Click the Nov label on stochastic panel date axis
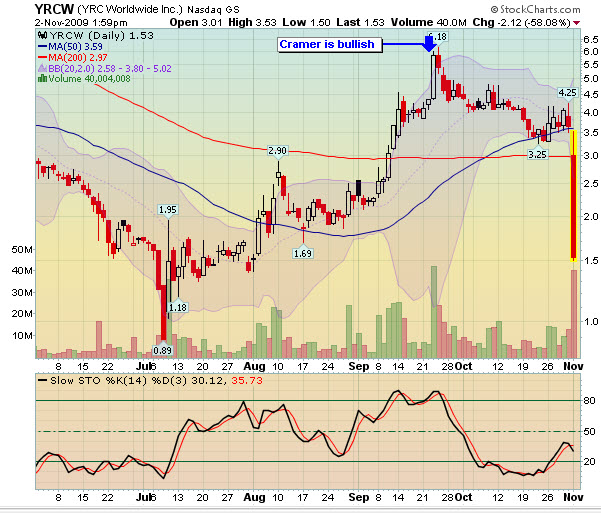This screenshot has height=513, width=601. (x=573, y=497)
